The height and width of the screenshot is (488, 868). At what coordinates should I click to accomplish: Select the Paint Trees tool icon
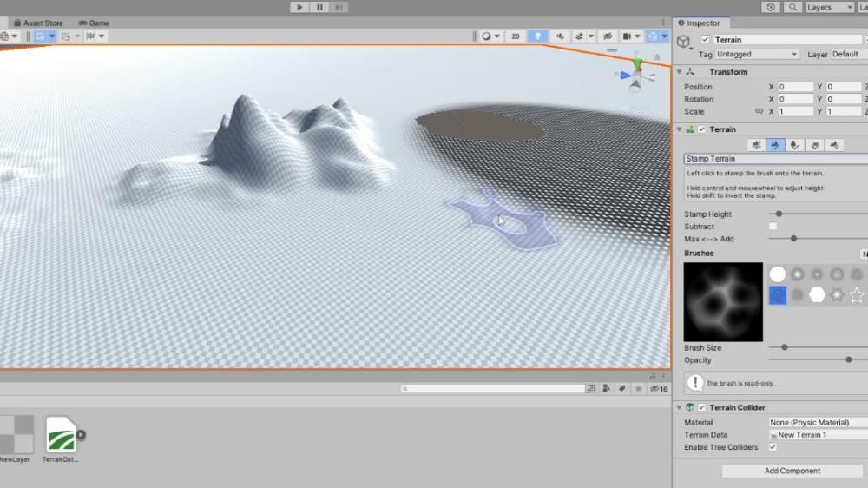[795, 145]
